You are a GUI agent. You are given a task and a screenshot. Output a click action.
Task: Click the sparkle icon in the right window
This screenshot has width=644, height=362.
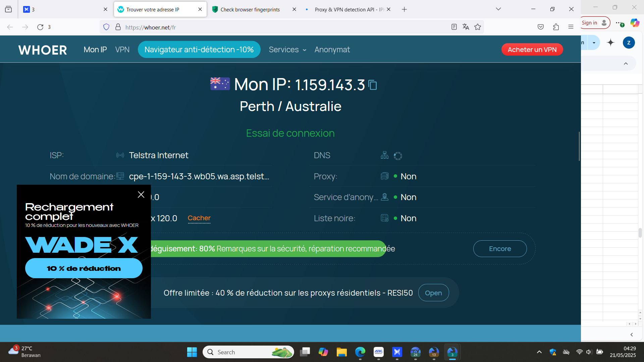pyautogui.click(x=611, y=43)
